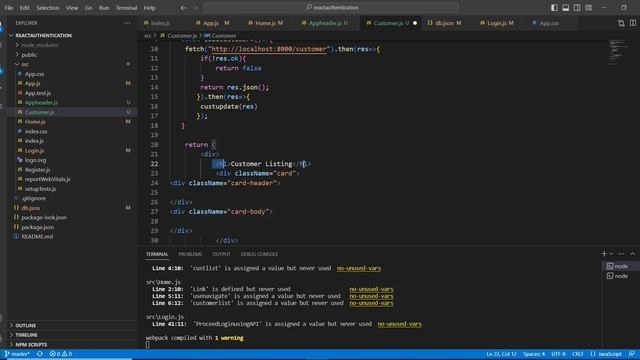This screenshot has height=360, width=640.
Task: Open the Terminal menu
Action: pyautogui.click(x=127, y=8)
